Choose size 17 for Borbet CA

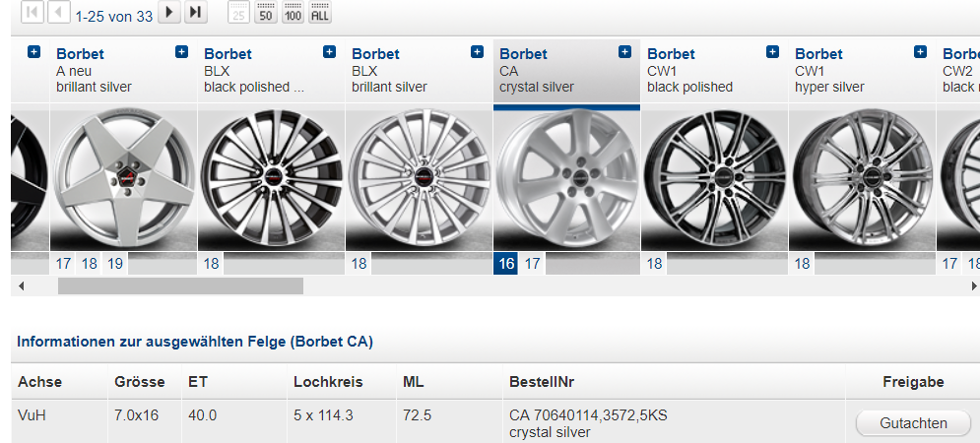click(533, 264)
